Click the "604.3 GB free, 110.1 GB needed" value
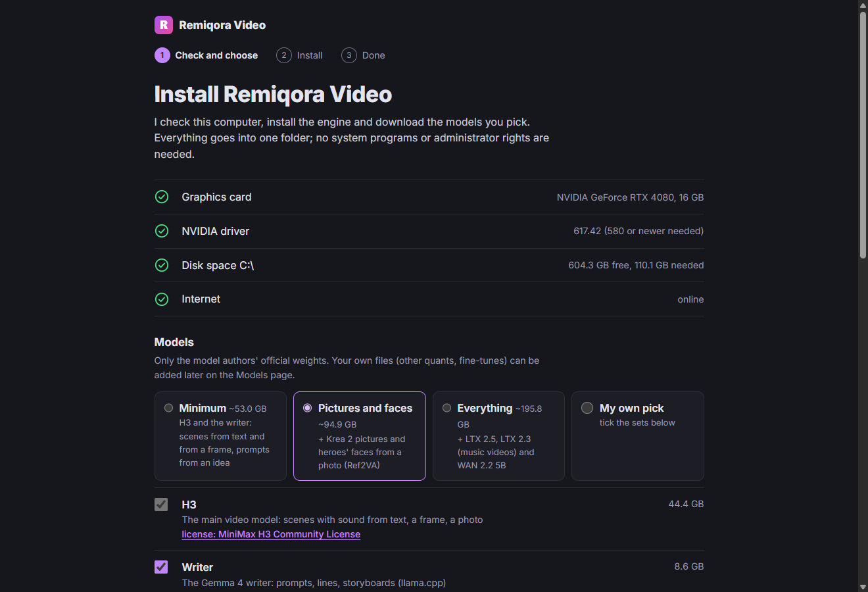This screenshot has width=868, height=592. pos(636,265)
